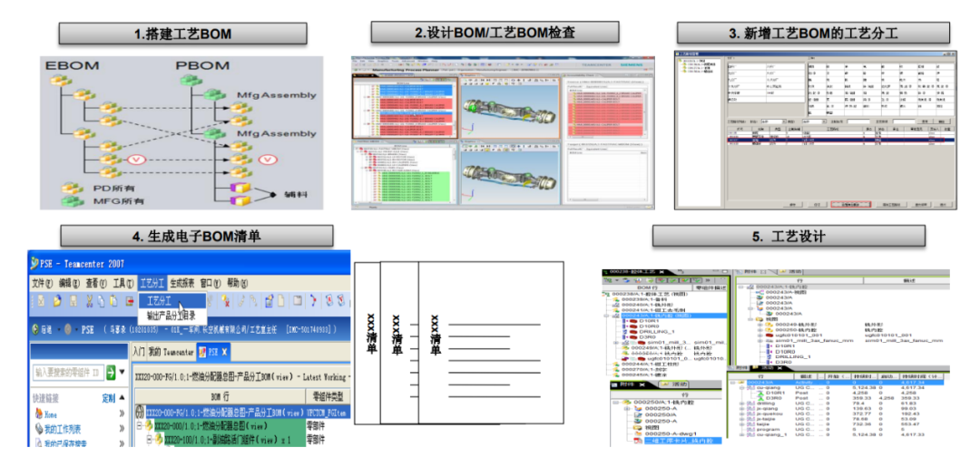The width and height of the screenshot is (980, 467).
Task: Click the BOM 行 column header in PSE
Action: (219, 396)
